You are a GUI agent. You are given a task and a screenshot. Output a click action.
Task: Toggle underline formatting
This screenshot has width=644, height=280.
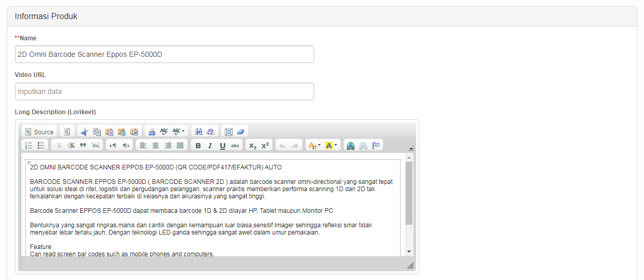[223, 146]
